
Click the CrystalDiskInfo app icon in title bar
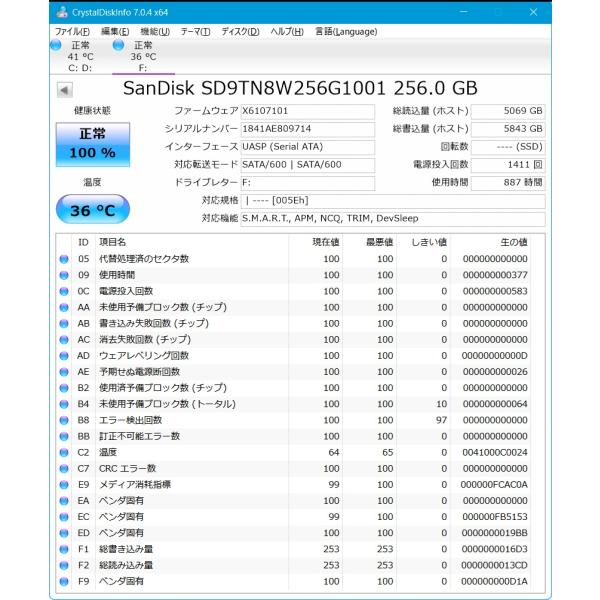click(x=62, y=13)
